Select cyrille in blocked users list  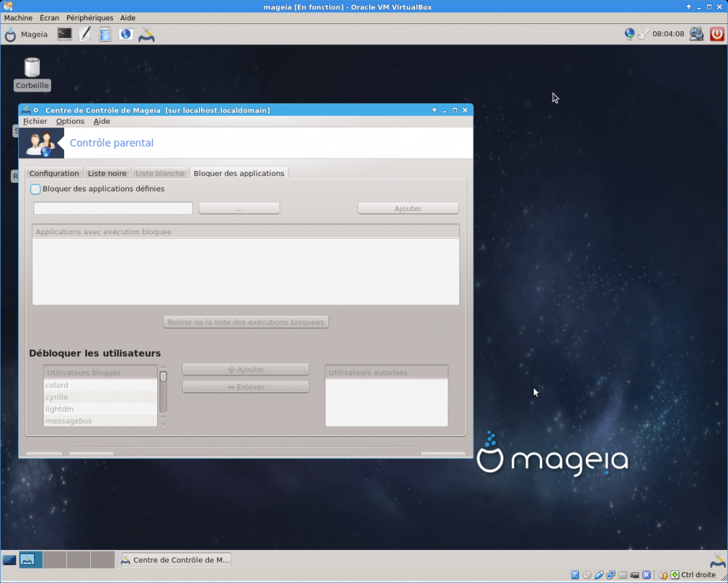100,397
